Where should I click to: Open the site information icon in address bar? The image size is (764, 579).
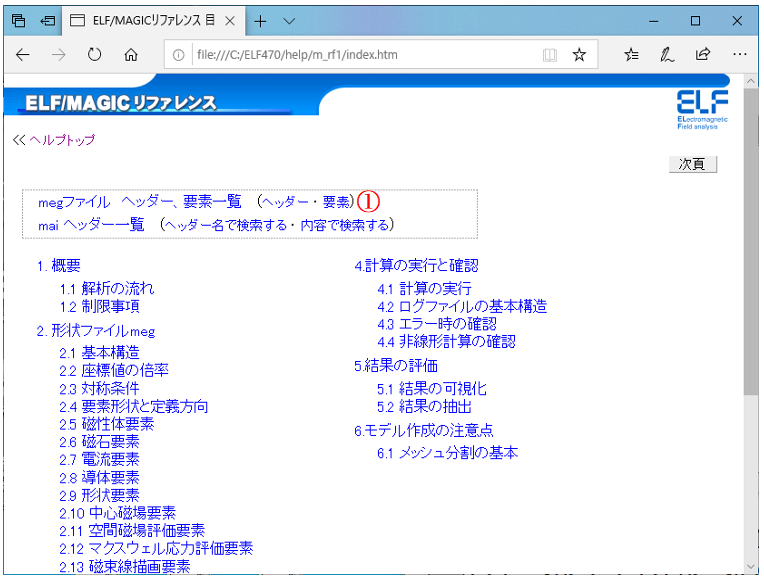point(178,55)
